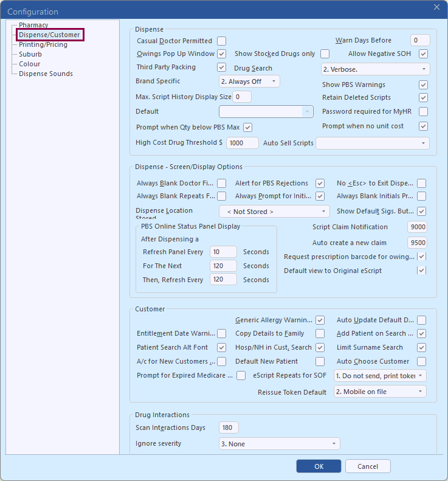This screenshot has width=448, height=481.
Task: Enable A/c for New Customers checkbox
Action: (x=222, y=362)
